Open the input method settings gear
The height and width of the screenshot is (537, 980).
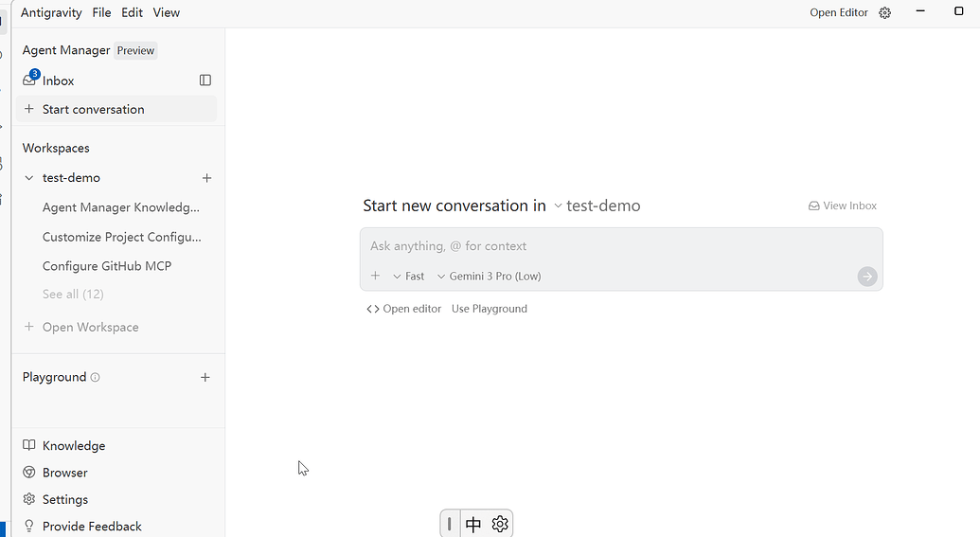(x=500, y=524)
